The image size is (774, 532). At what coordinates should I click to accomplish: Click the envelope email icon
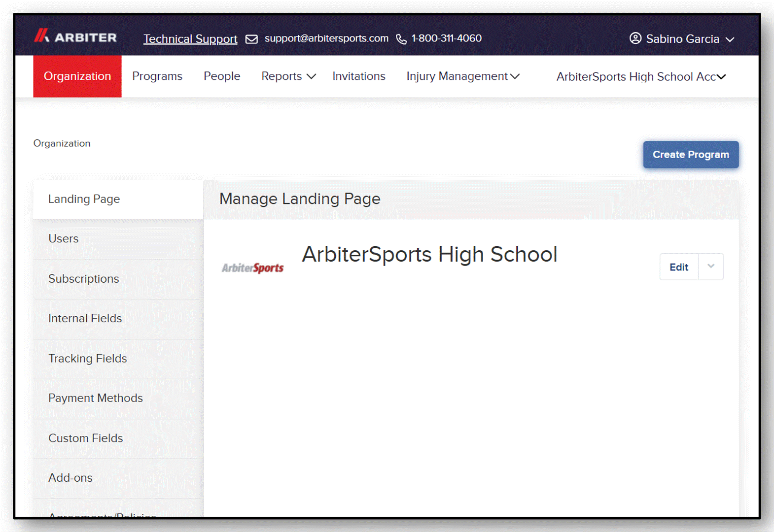pos(251,39)
